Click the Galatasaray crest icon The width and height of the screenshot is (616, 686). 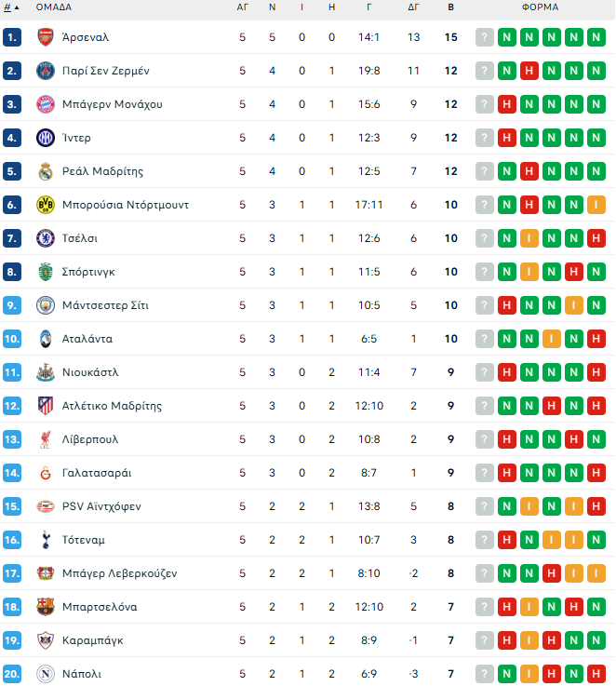click(x=45, y=473)
